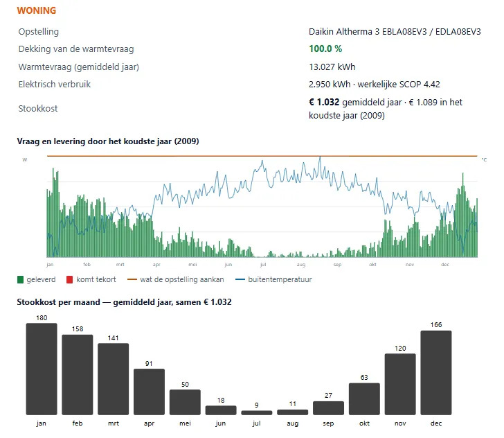Click the WONING heading
This screenshot has height=438, width=504.
37,10
